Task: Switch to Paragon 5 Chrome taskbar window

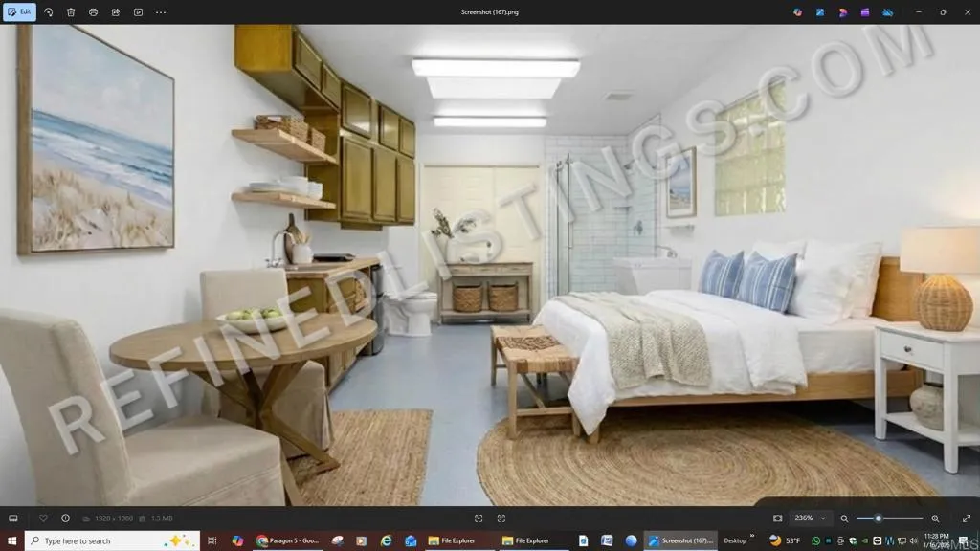Action: pyautogui.click(x=287, y=540)
